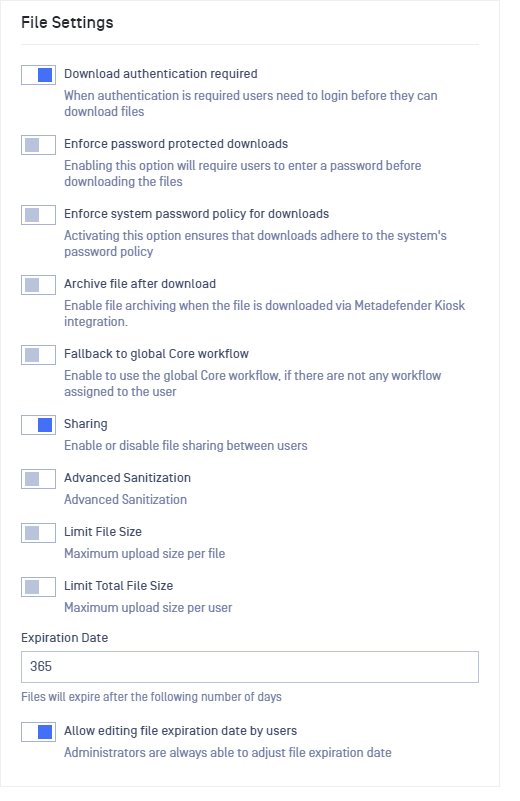The width and height of the screenshot is (520, 801).
Task: Disable Download authentication required toggle
Action: coord(38,75)
